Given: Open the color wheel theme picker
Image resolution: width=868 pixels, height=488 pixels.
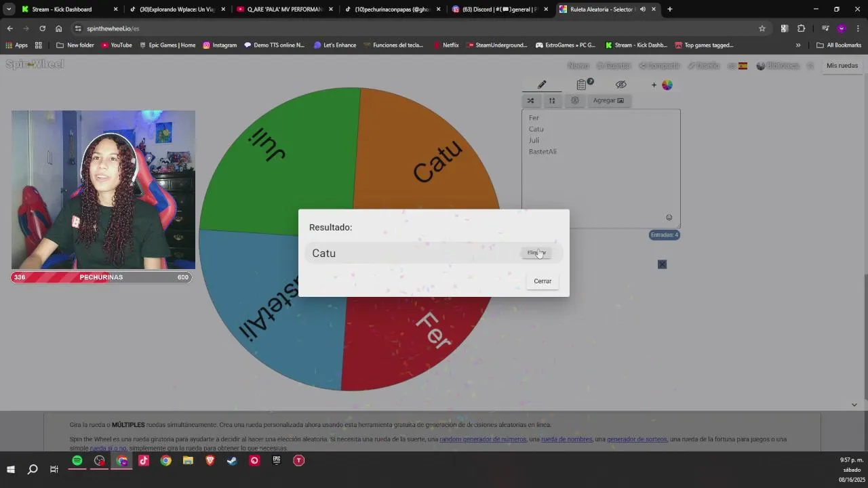Looking at the screenshot, I should 667,85.
